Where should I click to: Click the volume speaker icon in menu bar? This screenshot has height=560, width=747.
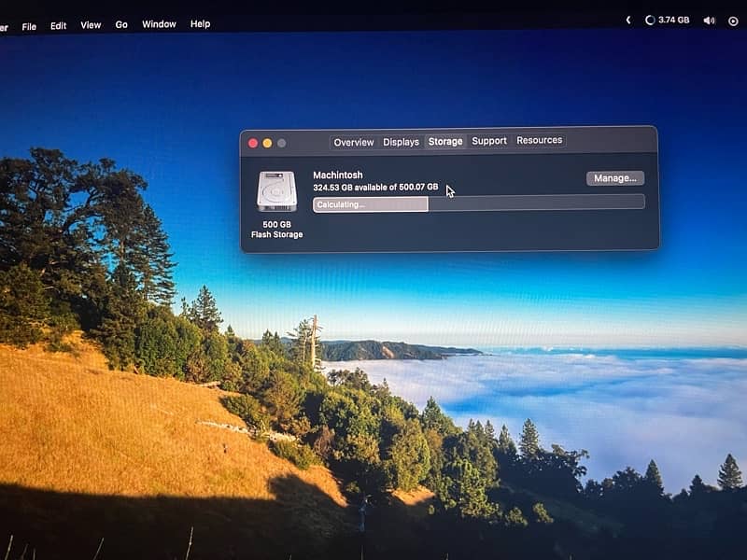click(709, 21)
